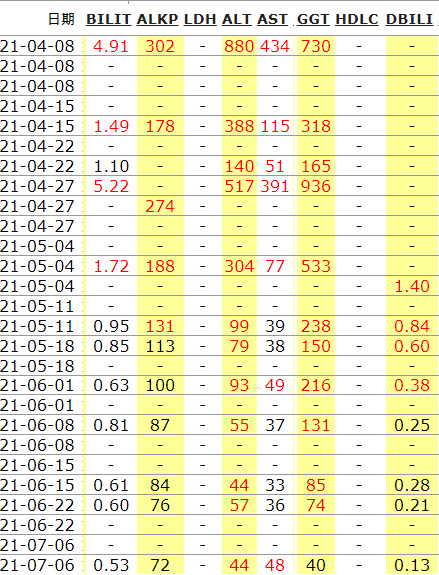Select ALT value 517

click(239, 186)
